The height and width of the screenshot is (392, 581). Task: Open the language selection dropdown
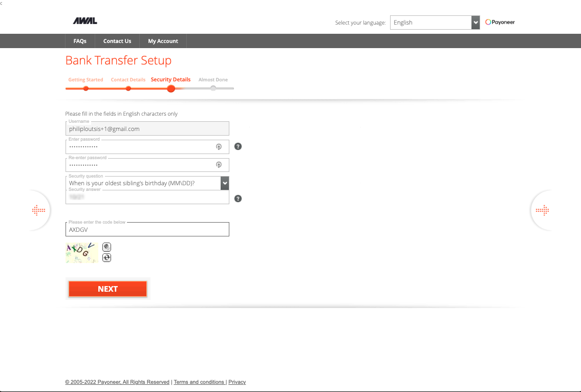point(435,23)
